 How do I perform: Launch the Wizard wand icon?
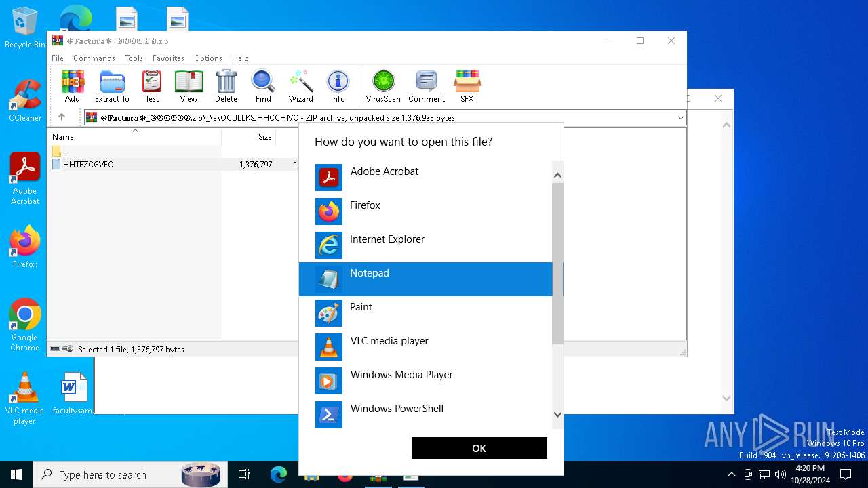tap(301, 86)
